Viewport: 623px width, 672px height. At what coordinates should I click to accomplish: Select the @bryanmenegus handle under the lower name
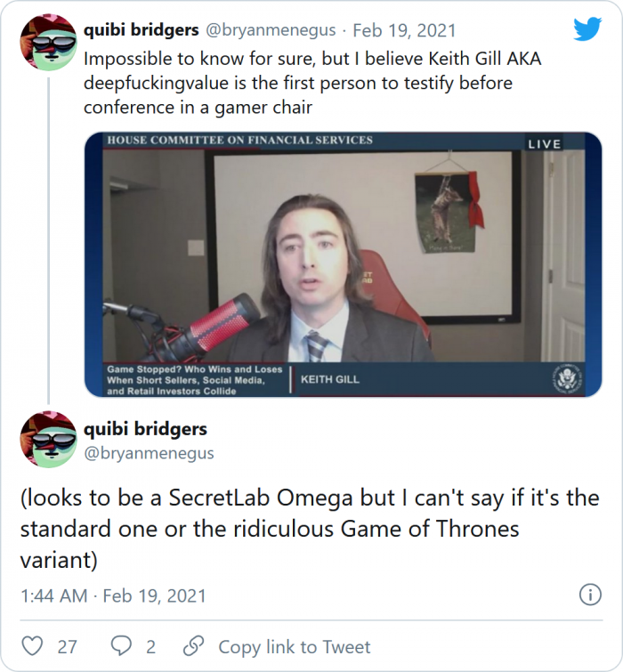click(x=150, y=453)
